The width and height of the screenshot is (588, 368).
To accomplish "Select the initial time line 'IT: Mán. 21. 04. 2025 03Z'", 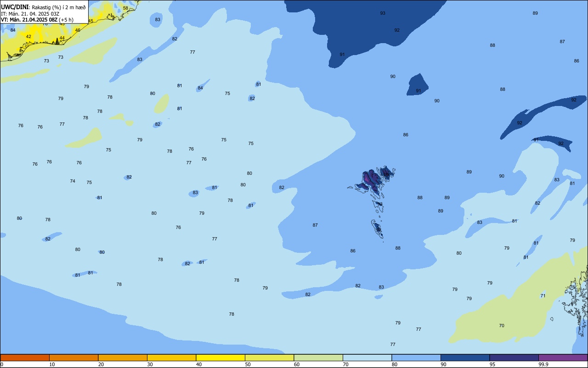I will point(30,14).
